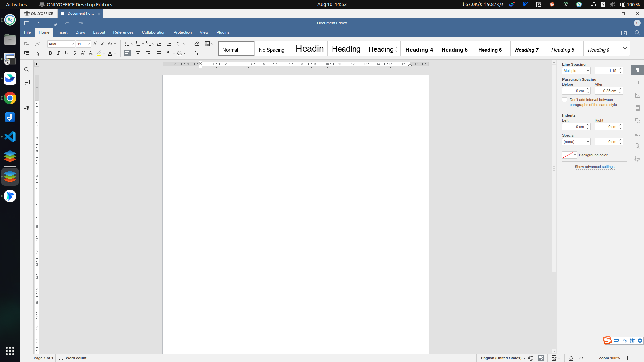
Task: Expand the heading styles gallery
Action: point(625,48)
